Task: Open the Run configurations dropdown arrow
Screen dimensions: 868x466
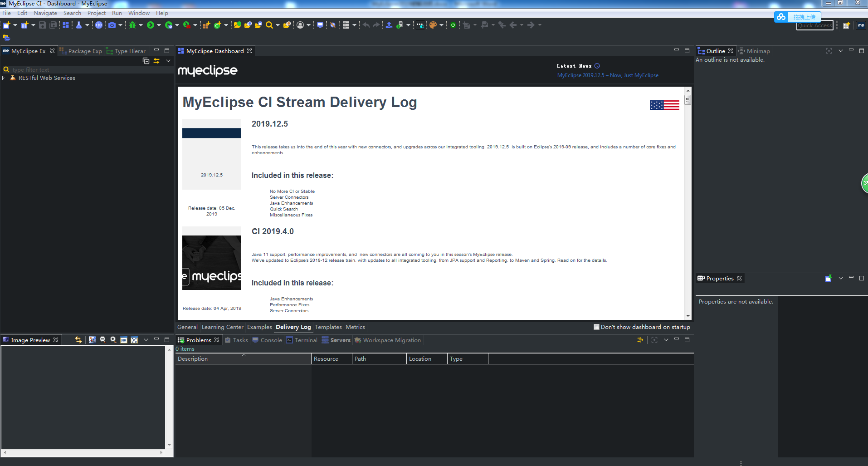Action: tap(160, 25)
